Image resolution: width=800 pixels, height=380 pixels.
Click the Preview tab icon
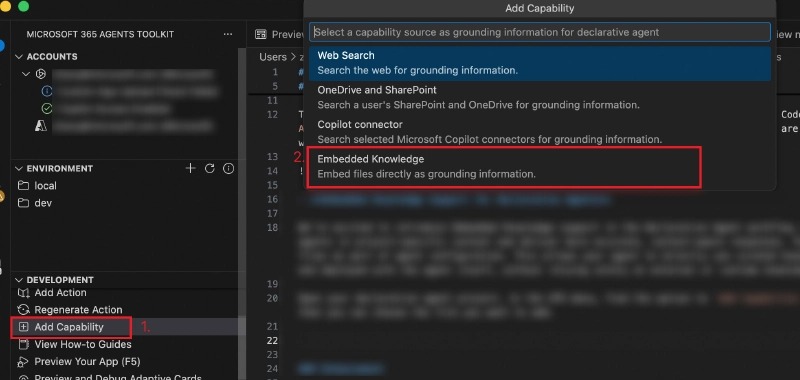pyautogui.click(x=261, y=34)
